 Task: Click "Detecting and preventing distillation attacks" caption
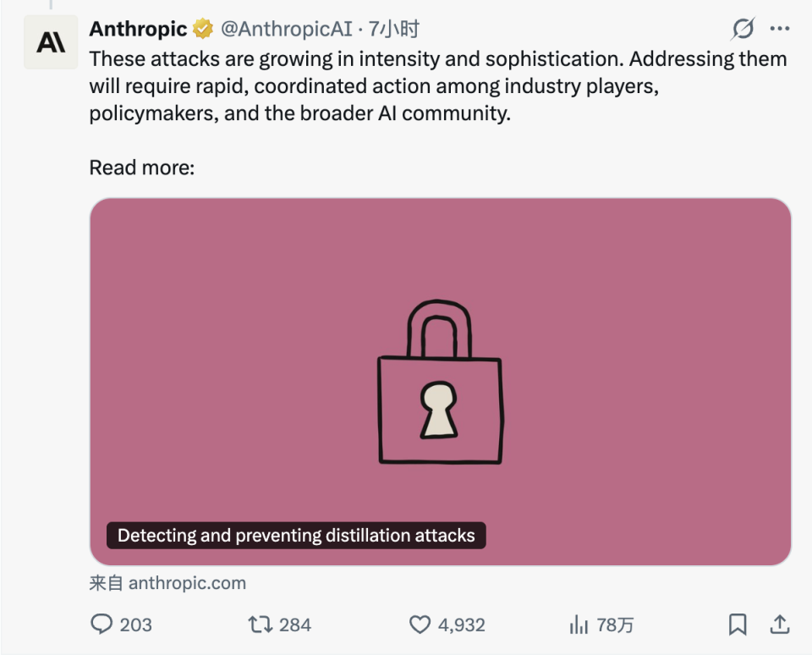296,535
